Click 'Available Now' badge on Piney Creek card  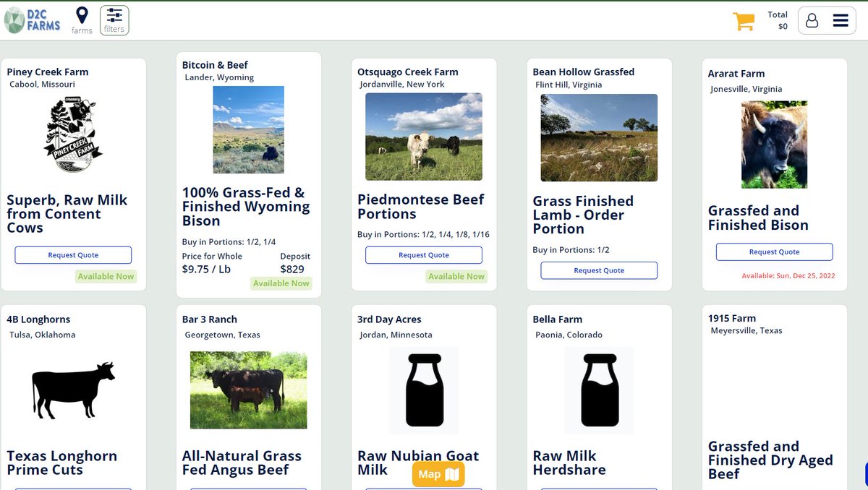[106, 276]
